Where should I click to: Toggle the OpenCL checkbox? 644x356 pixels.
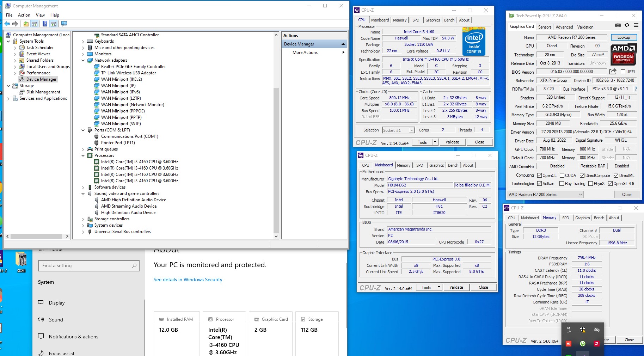(539, 176)
